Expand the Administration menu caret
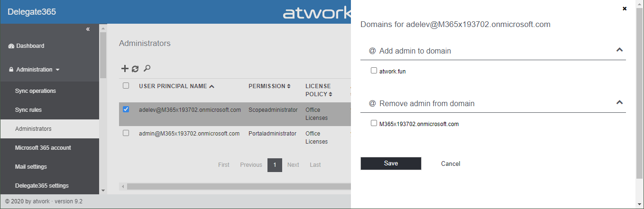This screenshot has height=209, width=644. click(x=58, y=70)
